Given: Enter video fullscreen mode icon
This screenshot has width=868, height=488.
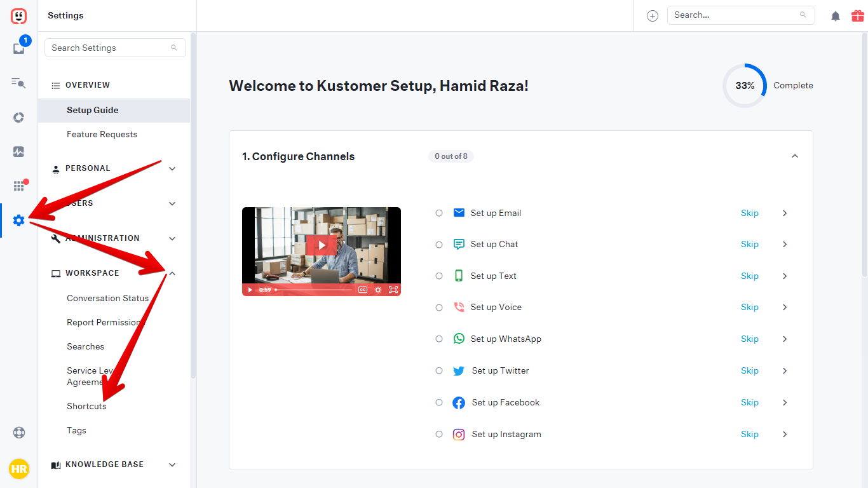Looking at the screenshot, I should pos(393,290).
